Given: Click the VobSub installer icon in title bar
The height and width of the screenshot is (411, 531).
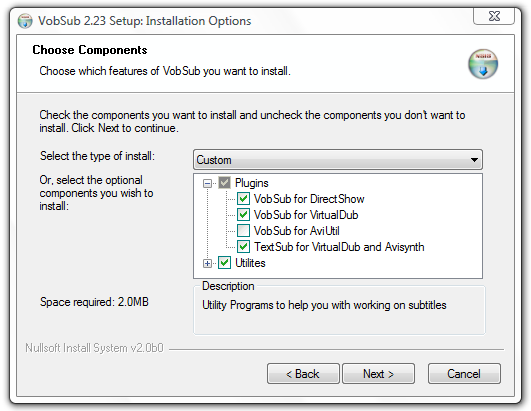Looking at the screenshot, I should click(25, 21).
